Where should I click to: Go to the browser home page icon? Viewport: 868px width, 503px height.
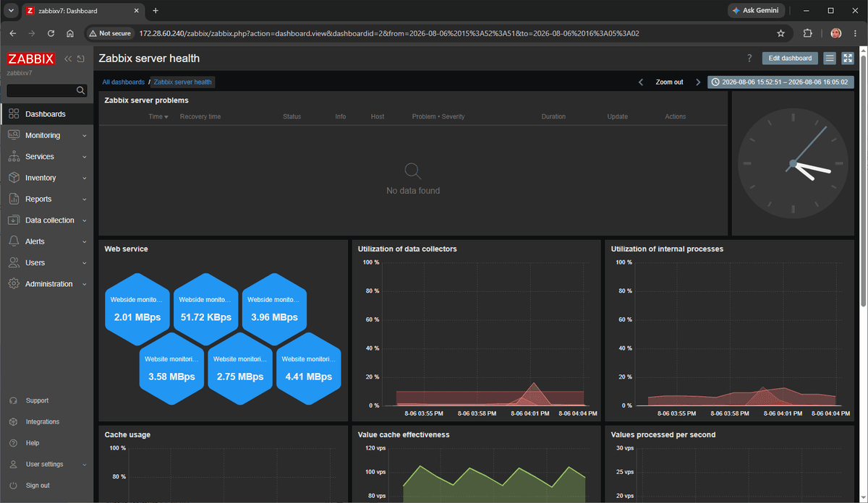tap(70, 33)
